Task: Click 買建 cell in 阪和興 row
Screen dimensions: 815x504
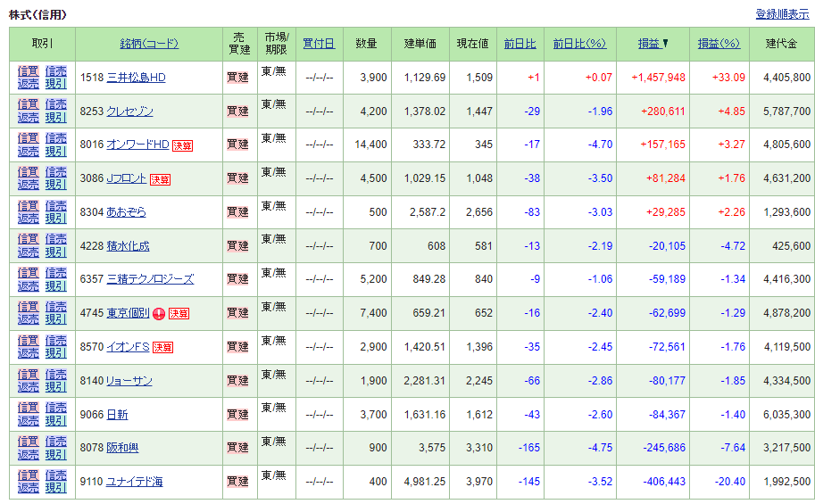Action: point(238,448)
